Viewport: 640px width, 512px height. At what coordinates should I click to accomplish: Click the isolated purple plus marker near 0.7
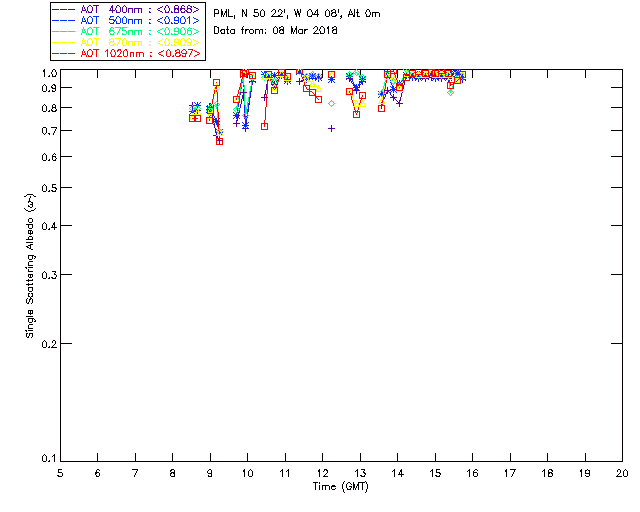[x=331, y=129]
